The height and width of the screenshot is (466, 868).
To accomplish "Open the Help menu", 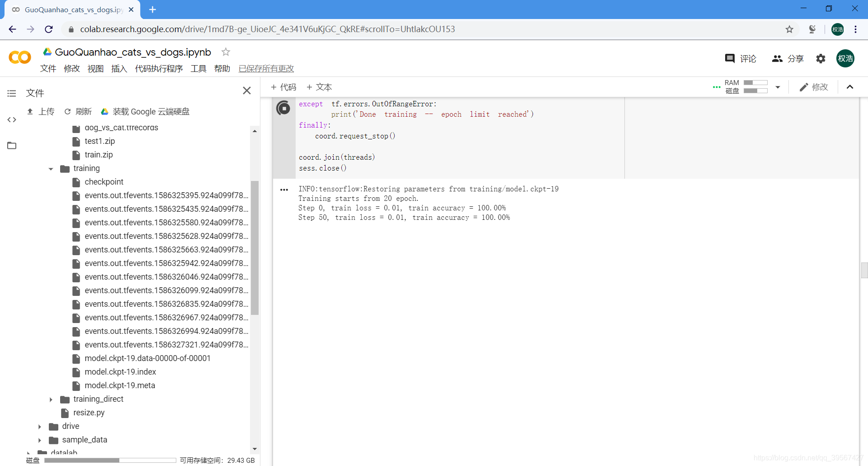I will pos(222,68).
